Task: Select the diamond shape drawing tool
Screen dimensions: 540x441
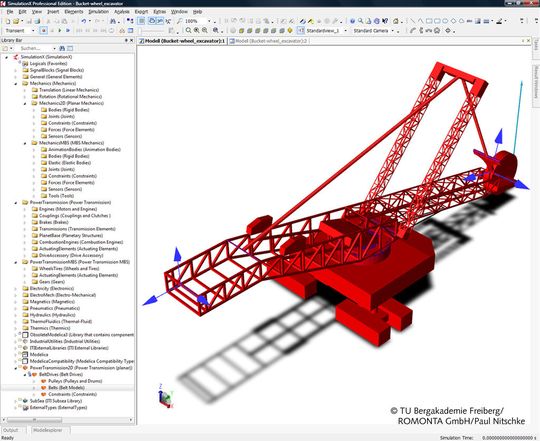Action: tap(453, 21)
